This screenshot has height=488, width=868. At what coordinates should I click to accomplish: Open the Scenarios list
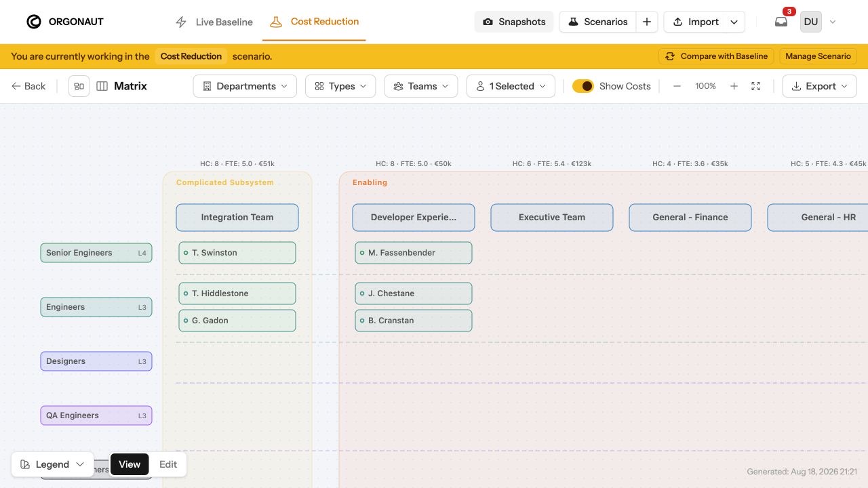coord(598,22)
